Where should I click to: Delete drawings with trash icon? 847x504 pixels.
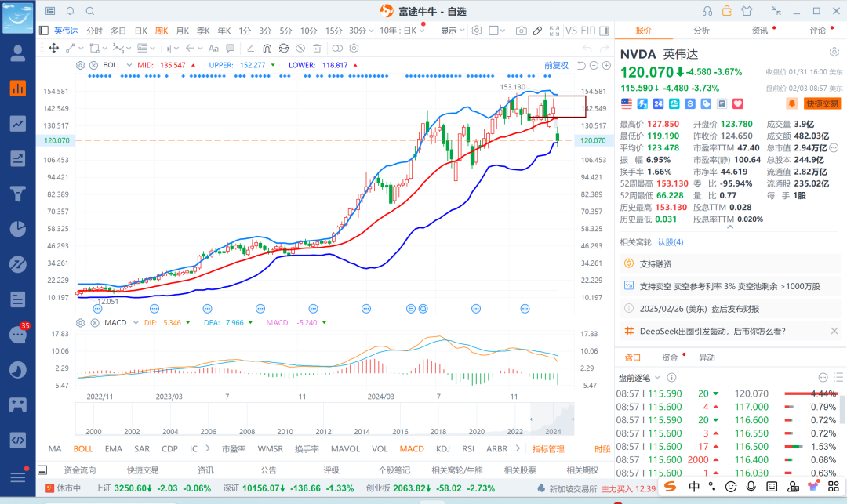point(317,49)
